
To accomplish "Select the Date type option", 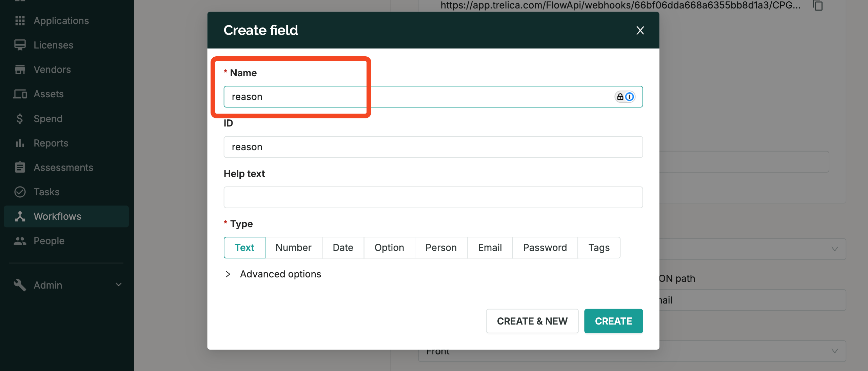I will pyautogui.click(x=343, y=248).
